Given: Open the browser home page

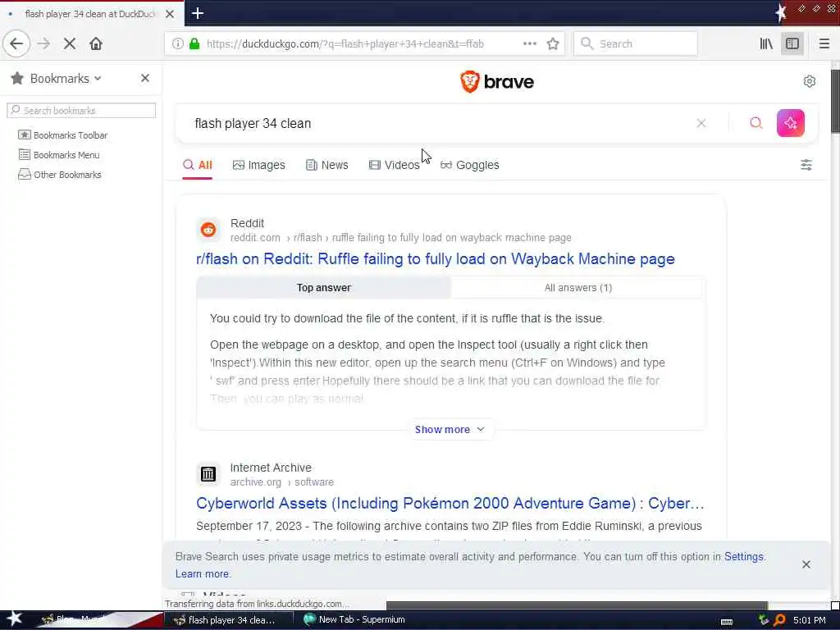Looking at the screenshot, I should (96, 43).
